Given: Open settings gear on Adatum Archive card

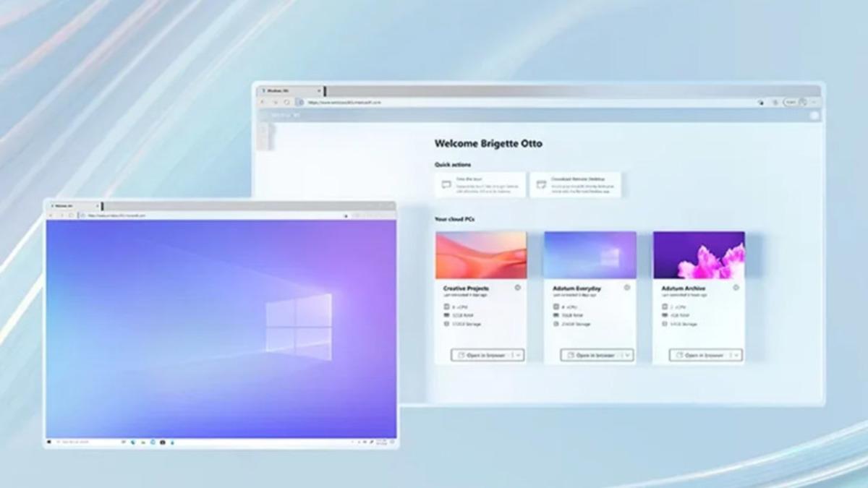Looking at the screenshot, I should [736, 288].
